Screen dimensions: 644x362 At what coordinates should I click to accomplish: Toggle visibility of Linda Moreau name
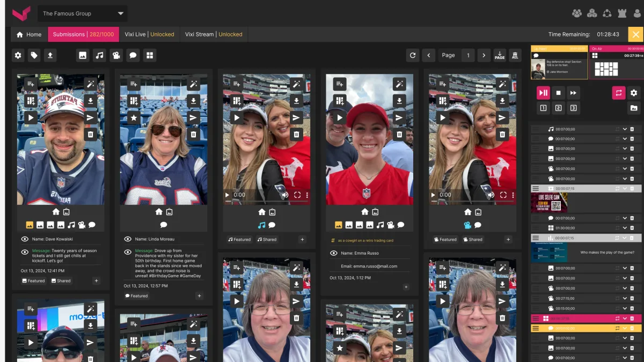pos(128,239)
